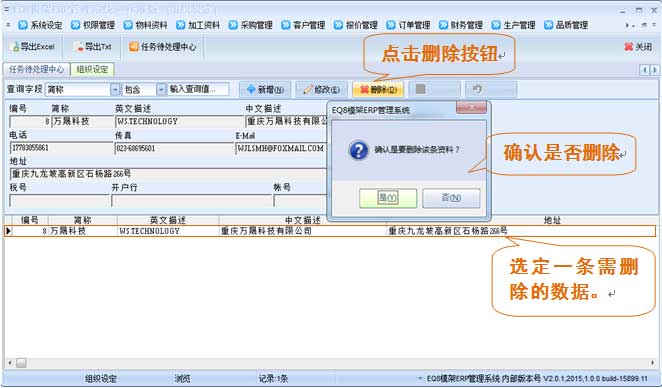Click the 修改(E) edit pencil button
662x388 pixels.
click(322, 90)
